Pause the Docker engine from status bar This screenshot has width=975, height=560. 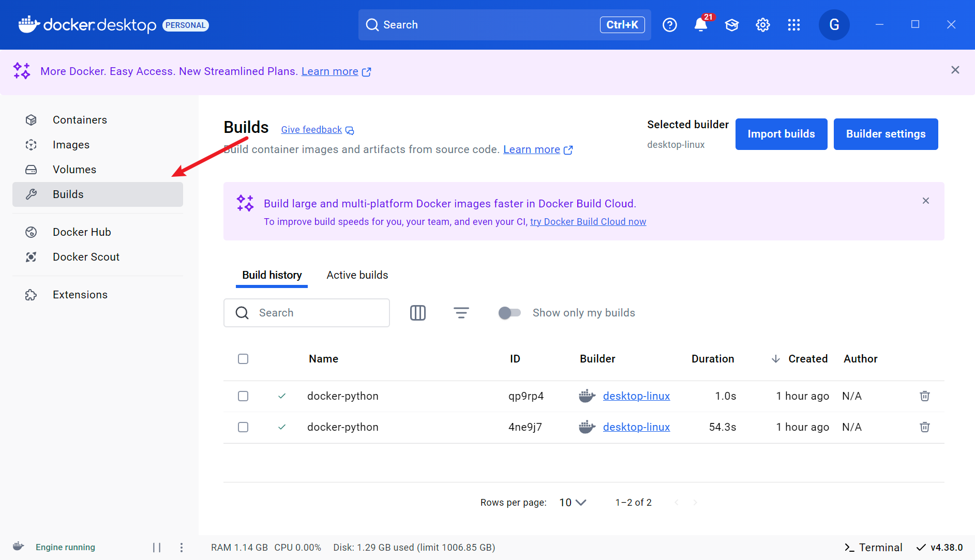(x=157, y=548)
